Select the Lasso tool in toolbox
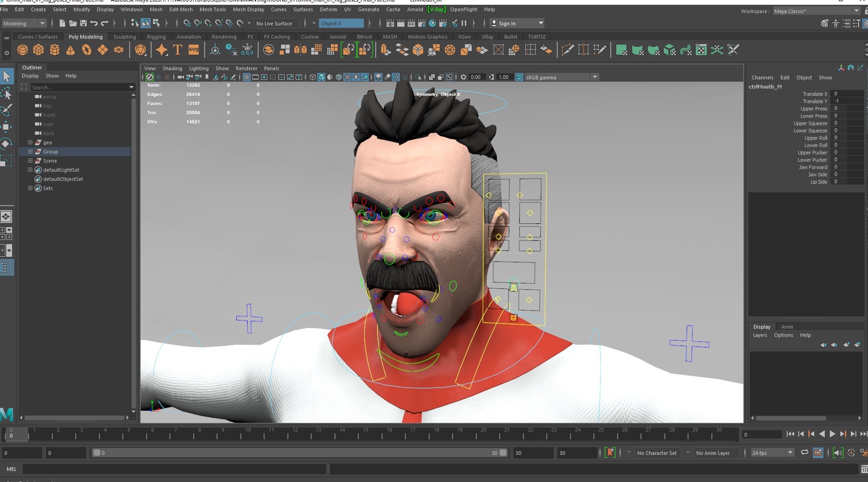 6,94
